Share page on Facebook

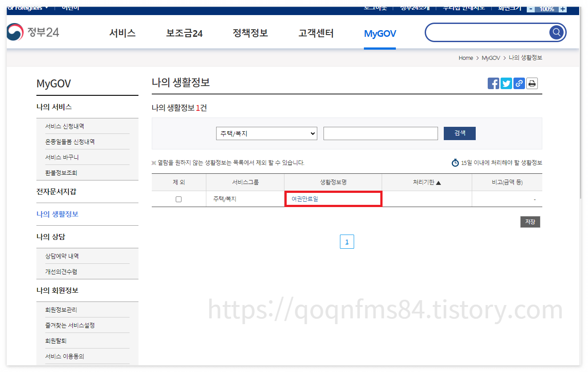(x=493, y=83)
